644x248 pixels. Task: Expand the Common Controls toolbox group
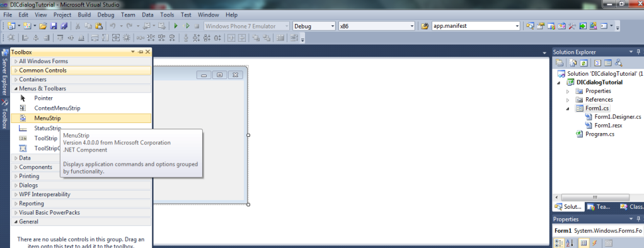point(81,70)
